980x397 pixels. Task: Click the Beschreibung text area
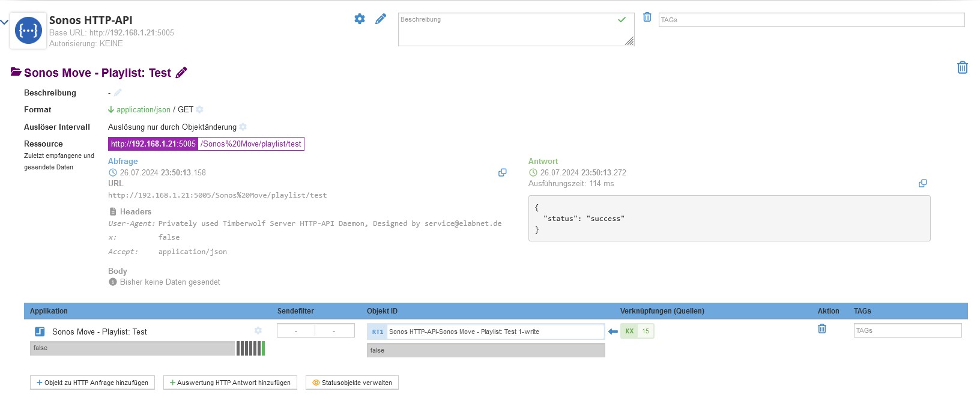pyautogui.click(x=516, y=29)
